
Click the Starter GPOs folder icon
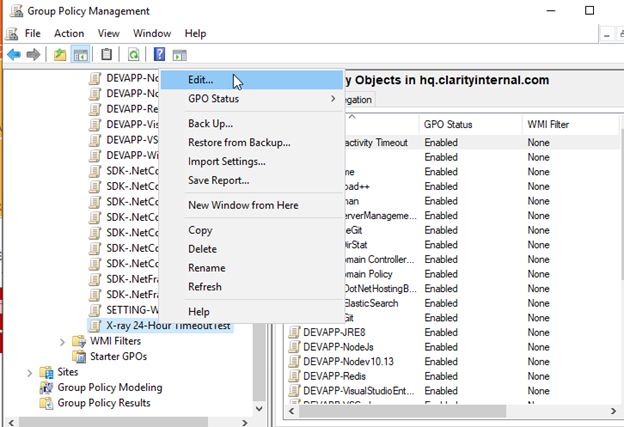[x=79, y=357]
